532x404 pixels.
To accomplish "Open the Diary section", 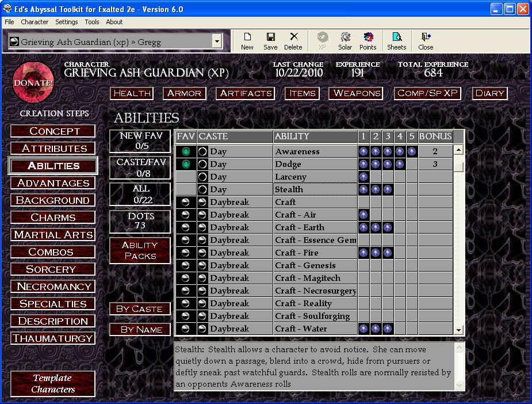I will pos(489,93).
